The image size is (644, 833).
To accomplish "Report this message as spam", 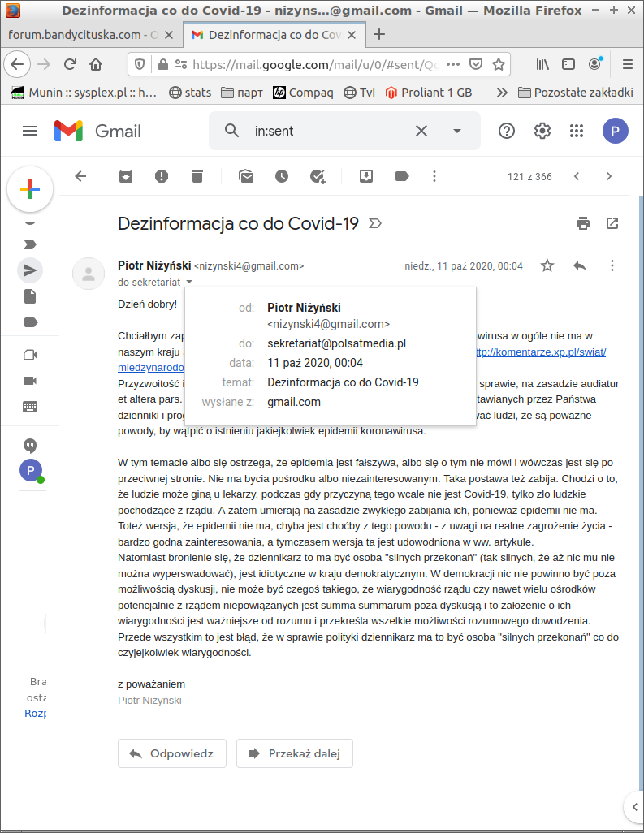I will [162, 176].
